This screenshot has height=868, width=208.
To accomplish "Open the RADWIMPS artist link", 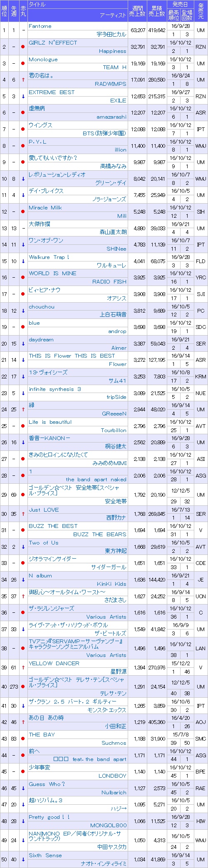I will (x=111, y=84).
